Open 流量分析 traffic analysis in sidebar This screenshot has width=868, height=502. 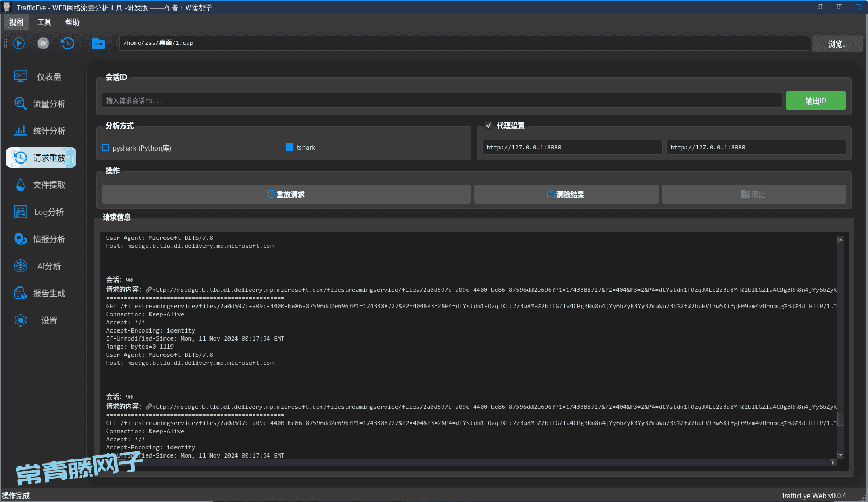[x=41, y=103]
